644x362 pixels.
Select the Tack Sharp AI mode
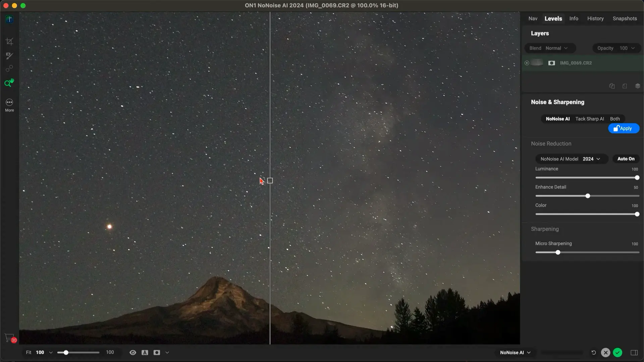click(590, 119)
